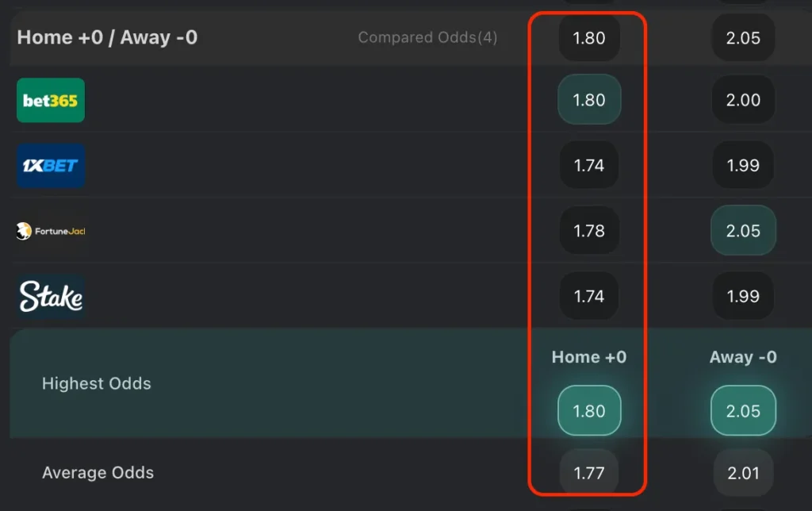Toggle the highest Home +0 odds of 1.80
Viewport: 812px width, 511px height.
click(x=589, y=410)
